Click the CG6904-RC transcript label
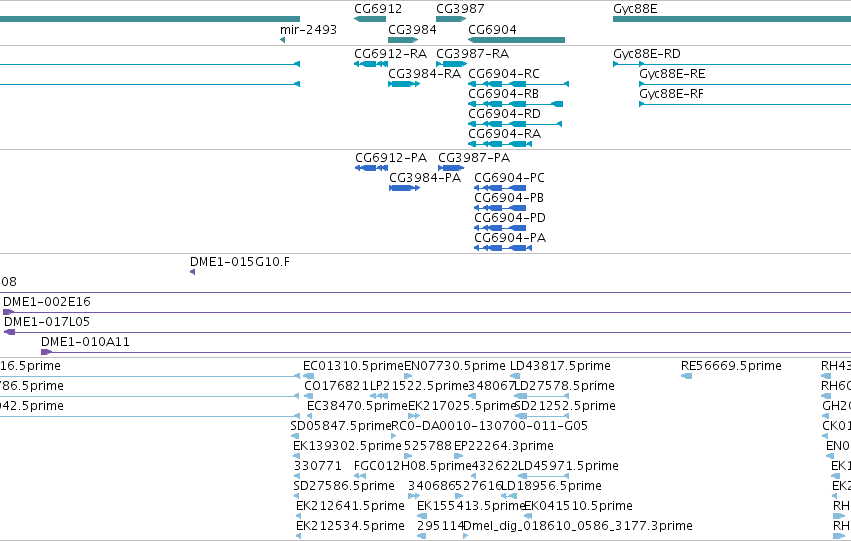Screen dimensions: 851x541 pyautogui.click(x=504, y=74)
